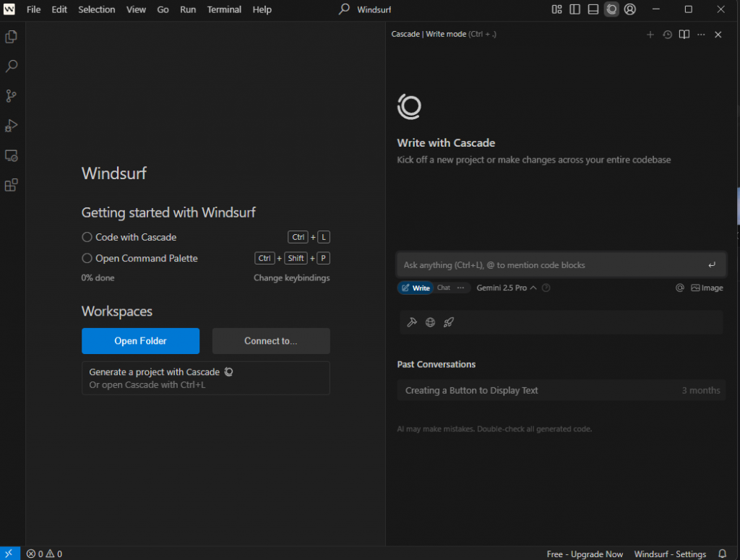The height and width of the screenshot is (560, 740).
Task: Open the Terminal menu
Action: pos(224,9)
